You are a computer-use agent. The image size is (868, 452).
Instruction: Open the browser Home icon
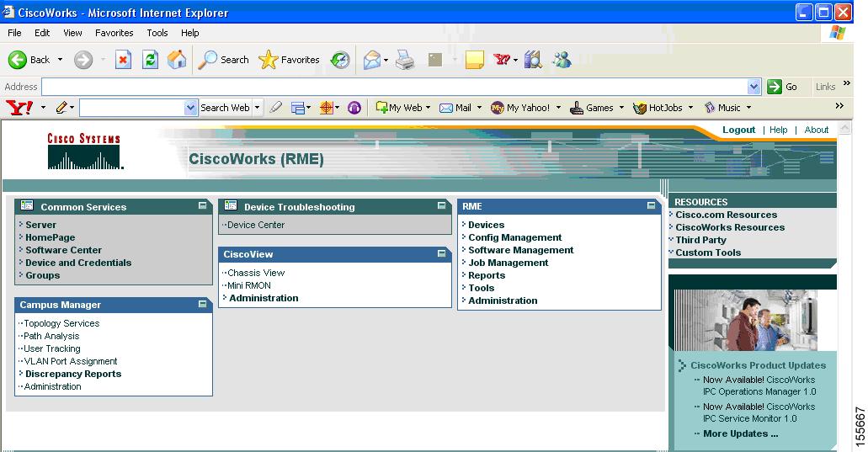[177, 59]
